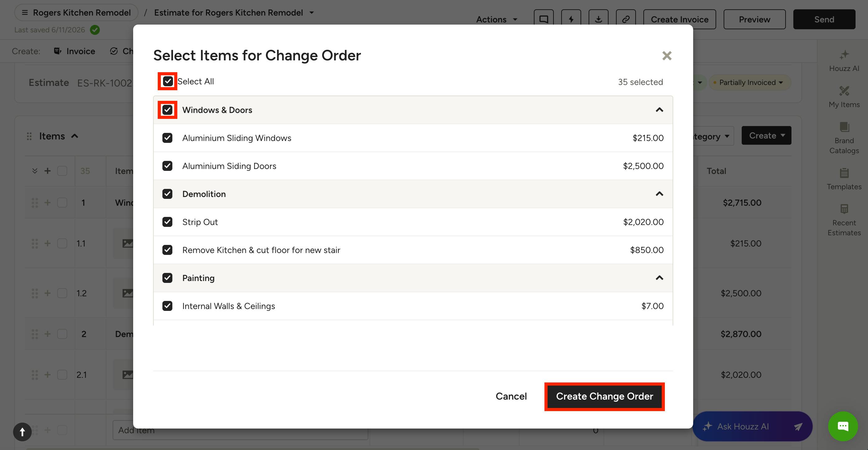Click the copy link icon
Screen dimensions: 868x450
coord(626,19)
